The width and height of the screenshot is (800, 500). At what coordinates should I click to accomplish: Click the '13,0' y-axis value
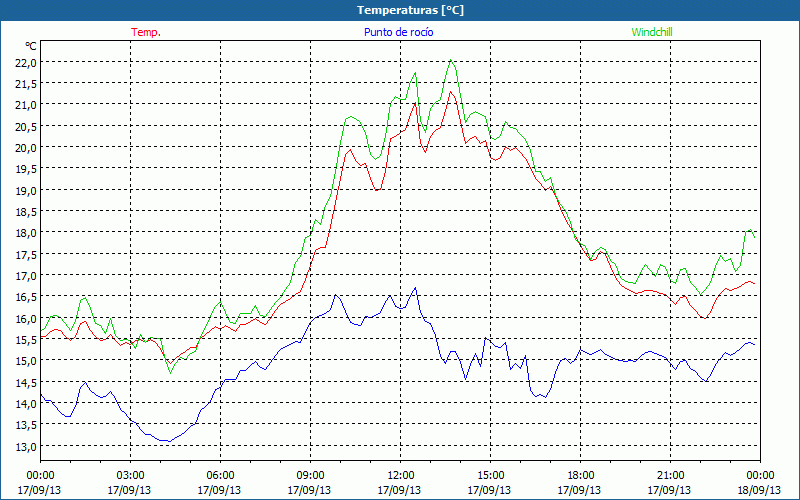(26, 446)
